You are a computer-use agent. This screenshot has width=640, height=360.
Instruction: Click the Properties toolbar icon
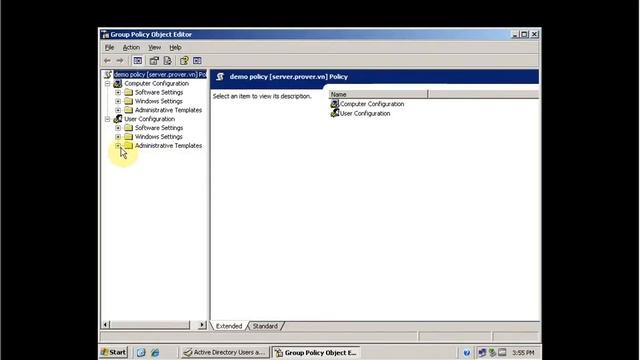[x=154, y=61]
